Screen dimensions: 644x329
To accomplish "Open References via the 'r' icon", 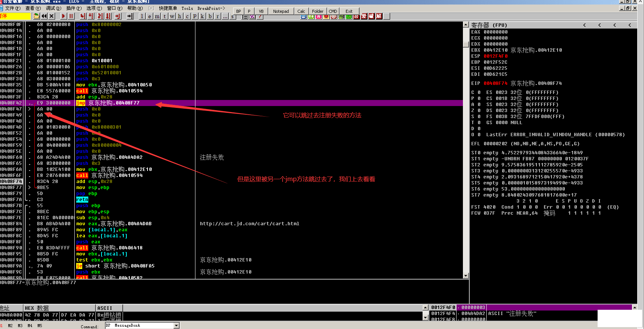I will [x=217, y=16].
